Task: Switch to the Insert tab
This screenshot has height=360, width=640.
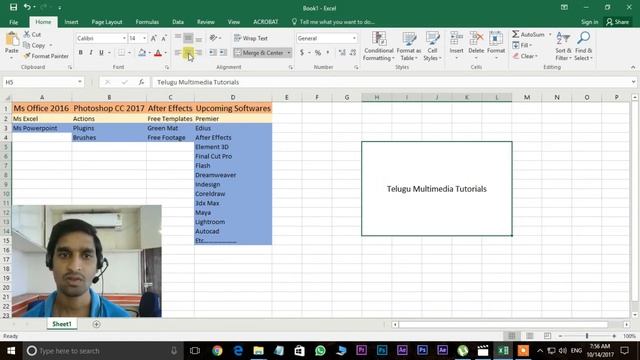Action: click(71, 22)
